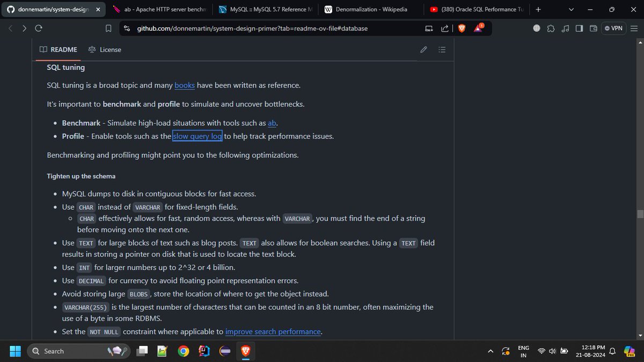This screenshot has height=362, width=644.
Task: Click the VARCHAR(255) code text
Action: (x=86, y=308)
